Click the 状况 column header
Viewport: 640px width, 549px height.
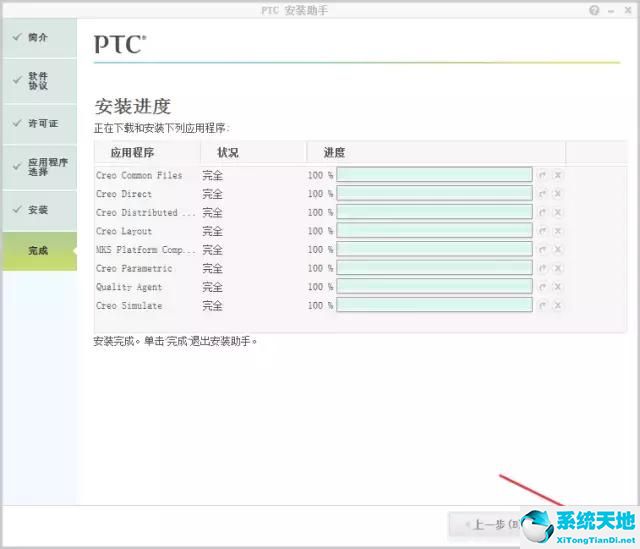click(253, 153)
